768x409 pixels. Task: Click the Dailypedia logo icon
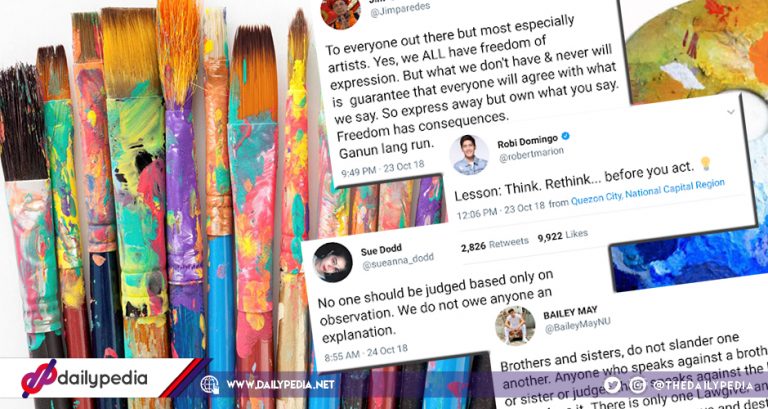pos(39,378)
